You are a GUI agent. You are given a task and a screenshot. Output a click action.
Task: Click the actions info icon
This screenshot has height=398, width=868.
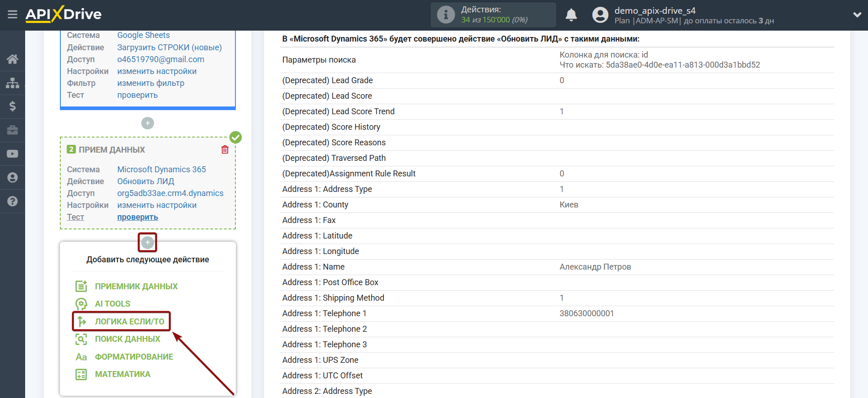pyautogui.click(x=446, y=15)
